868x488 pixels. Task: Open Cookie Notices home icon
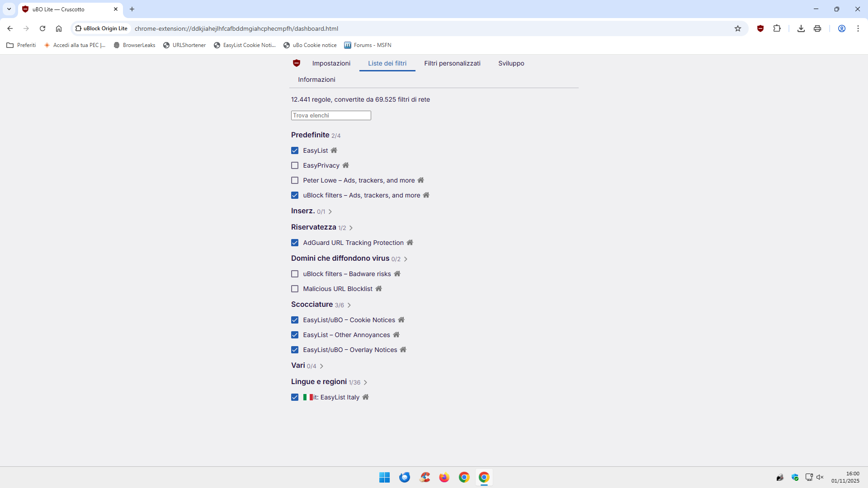401,320
